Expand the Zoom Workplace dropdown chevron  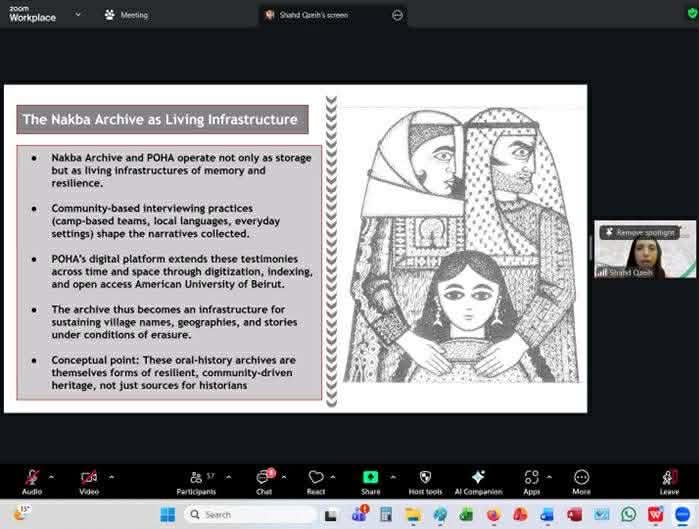(80, 15)
